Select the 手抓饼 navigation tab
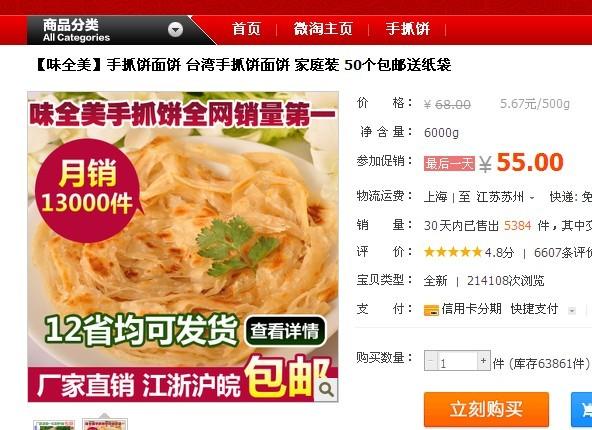592x430 pixels. point(408,29)
